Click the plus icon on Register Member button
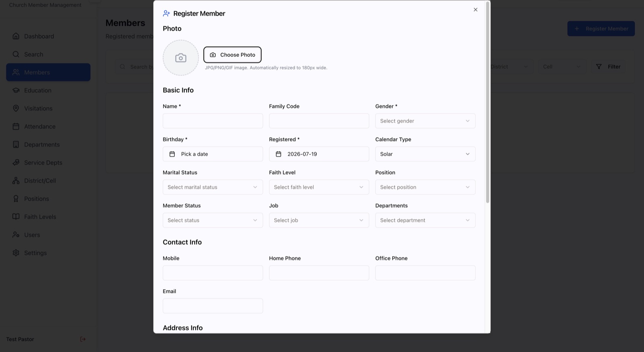The height and width of the screenshot is (352, 644). 577,29
